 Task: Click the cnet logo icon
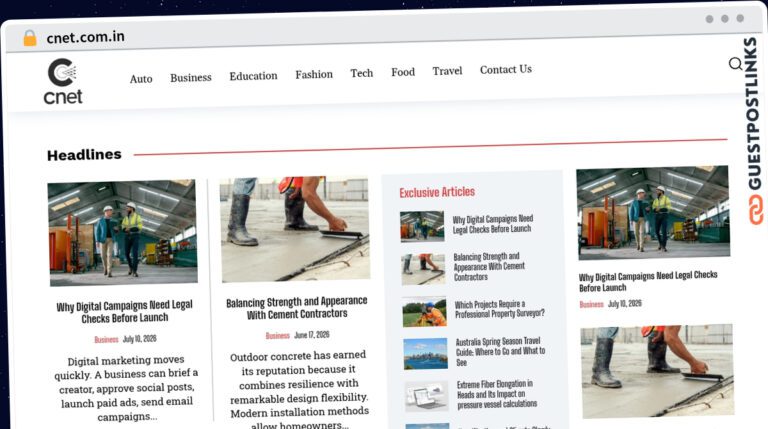(63, 81)
